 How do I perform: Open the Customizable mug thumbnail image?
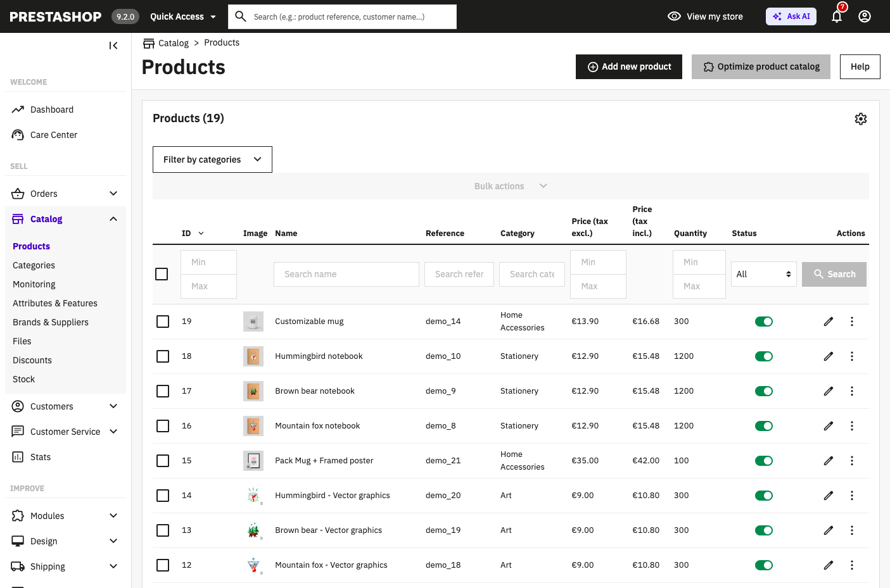coord(253,322)
